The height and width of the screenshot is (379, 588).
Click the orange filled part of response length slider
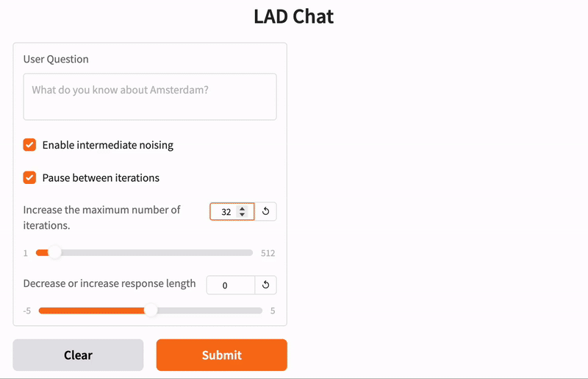pos(91,311)
